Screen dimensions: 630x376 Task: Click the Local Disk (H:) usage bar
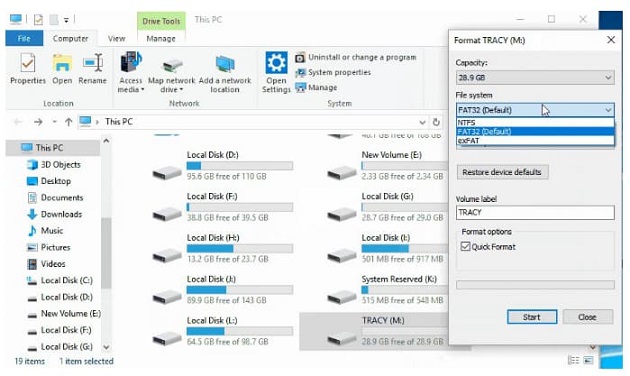240,248
